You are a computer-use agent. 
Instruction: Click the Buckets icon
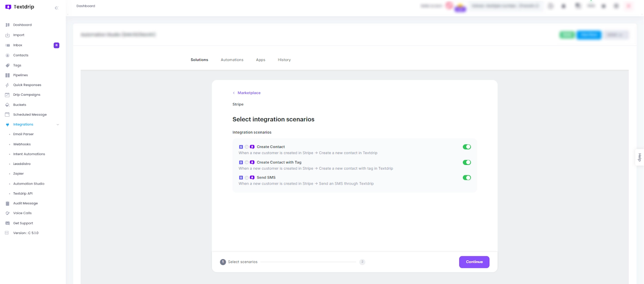7,105
